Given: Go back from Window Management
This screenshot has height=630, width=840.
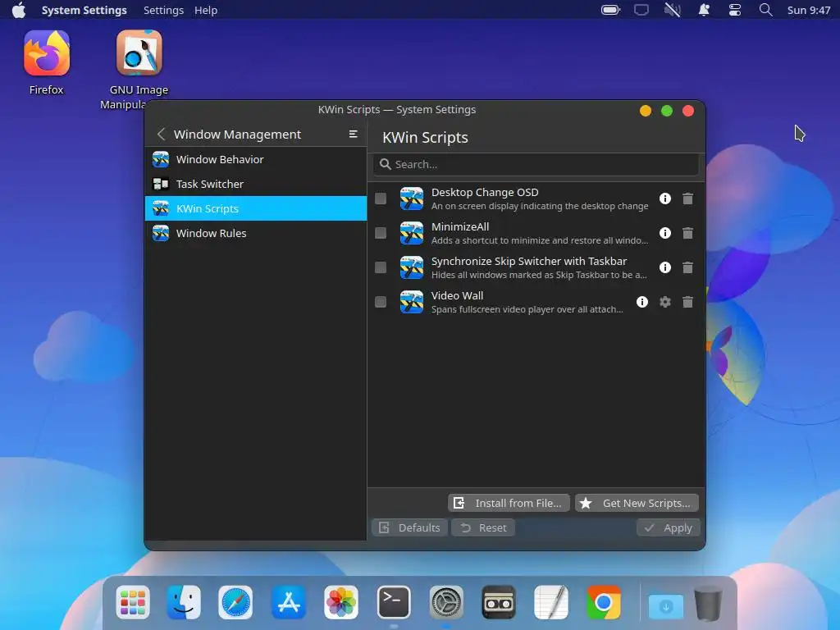Looking at the screenshot, I should coord(162,134).
